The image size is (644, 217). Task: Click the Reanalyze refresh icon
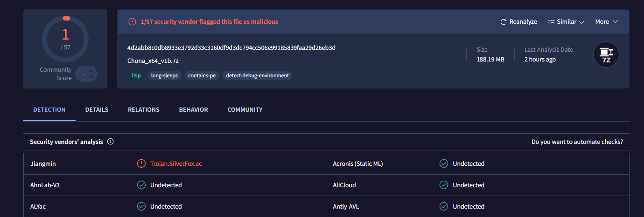pos(503,22)
